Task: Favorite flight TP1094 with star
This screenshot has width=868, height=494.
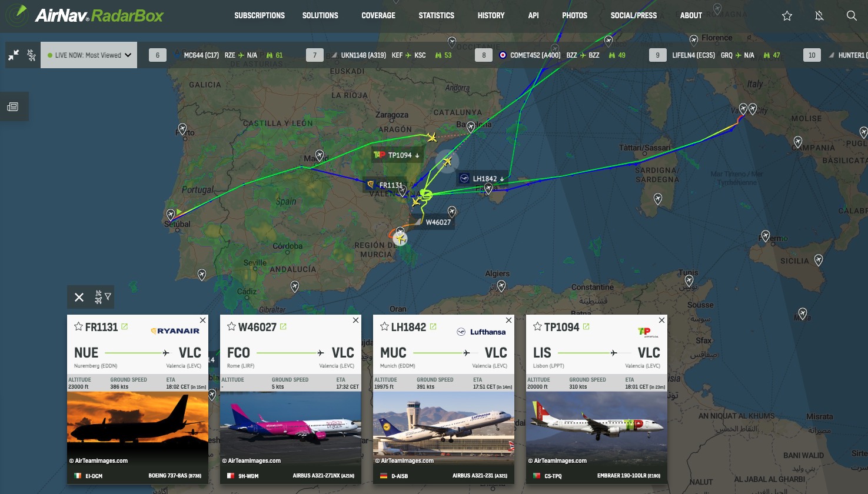Action: coord(537,326)
